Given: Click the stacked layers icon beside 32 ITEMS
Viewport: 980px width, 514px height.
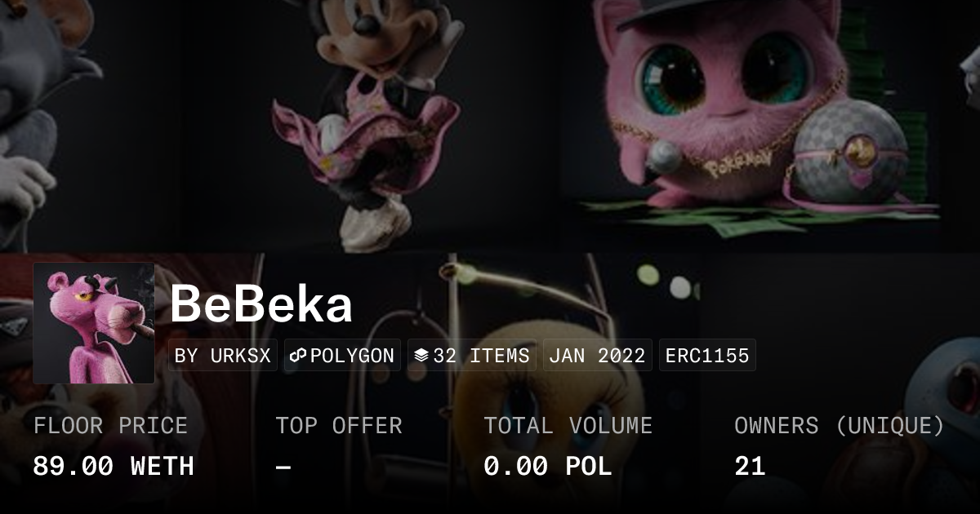Looking at the screenshot, I should 421,356.
